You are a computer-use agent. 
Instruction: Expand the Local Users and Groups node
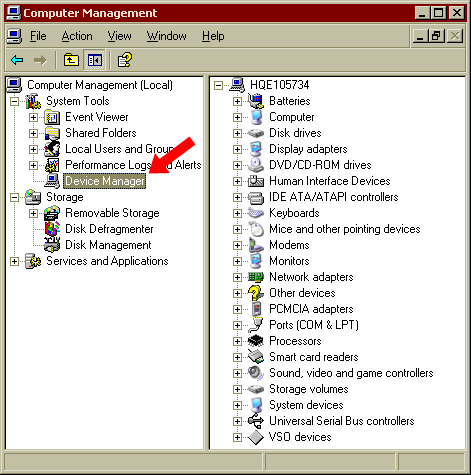(x=33, y=149)
